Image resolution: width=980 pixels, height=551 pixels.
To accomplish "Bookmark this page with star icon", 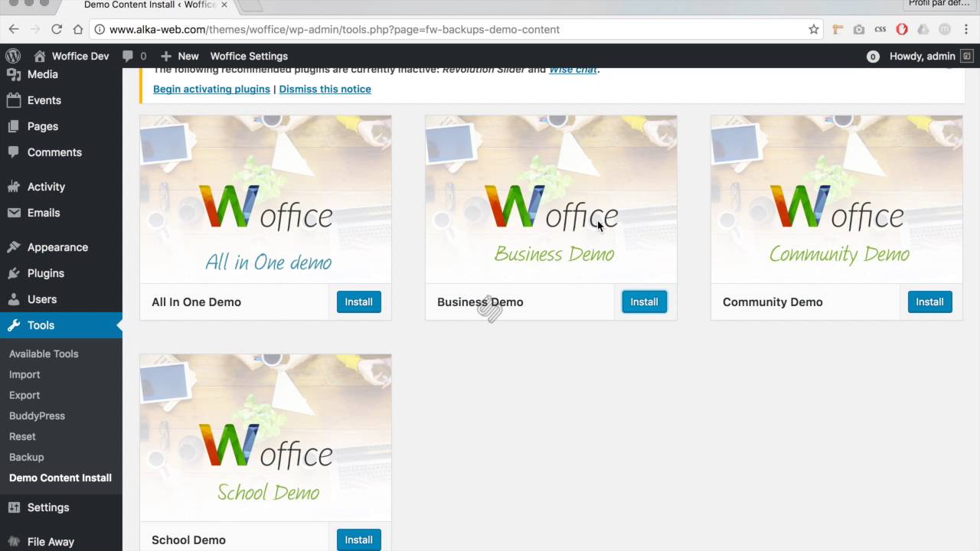I will pos(814,29).
